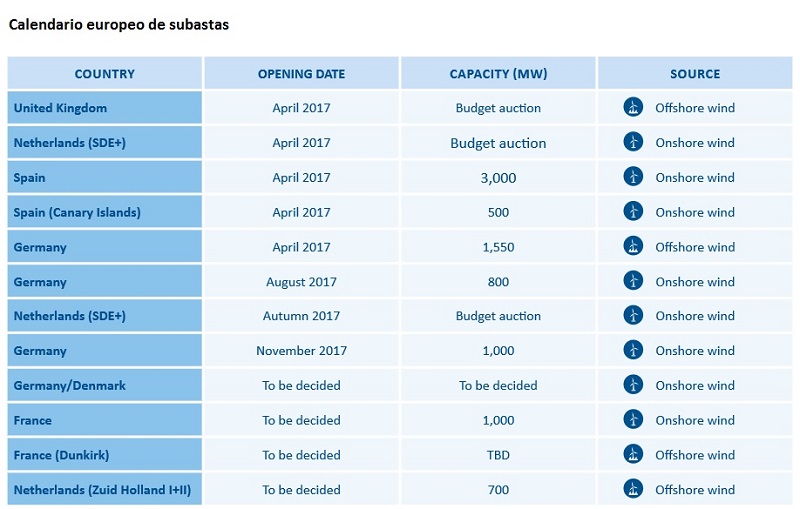The width and height of the screenshot is (800, 509).
Task: Click the onshore wind icon in Germany August 2017 row
Action: tap(632, 281)
